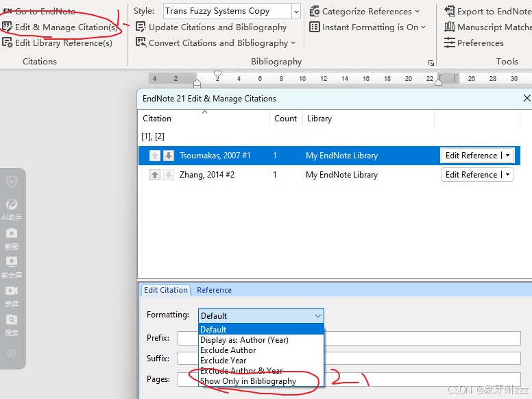Viewport: 532px width, 399px height.
Task: Click Go to EndNote button
Action: point(39,11)
